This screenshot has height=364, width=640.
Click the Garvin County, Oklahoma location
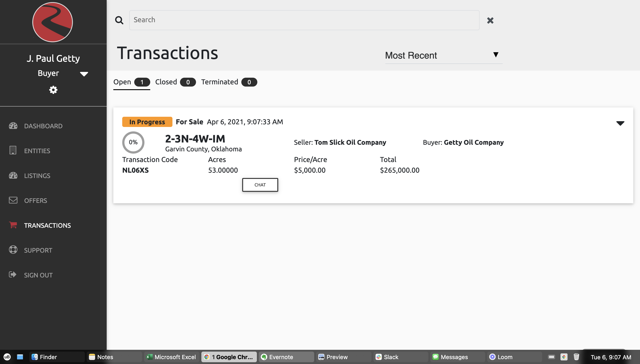(203, 149)
